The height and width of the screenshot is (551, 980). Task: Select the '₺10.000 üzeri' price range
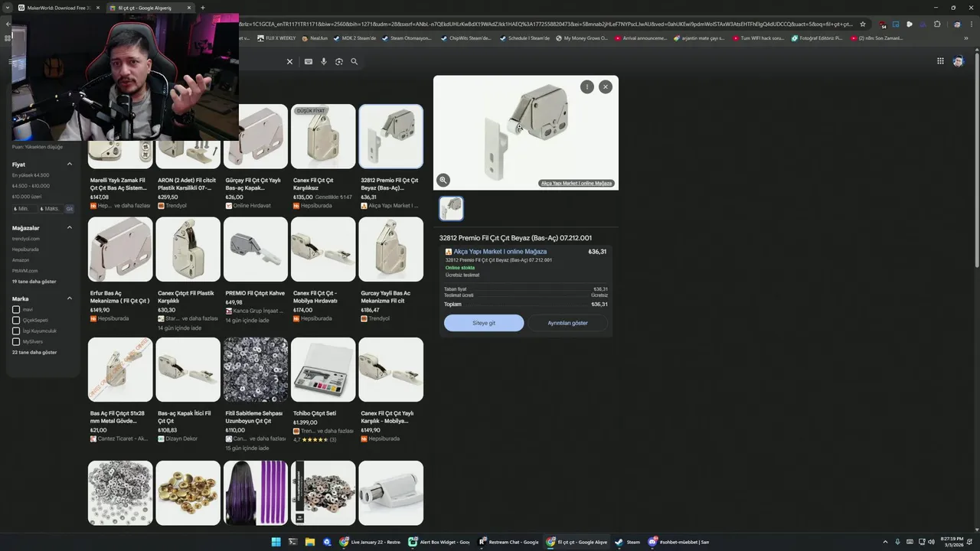tap(27, 197)
